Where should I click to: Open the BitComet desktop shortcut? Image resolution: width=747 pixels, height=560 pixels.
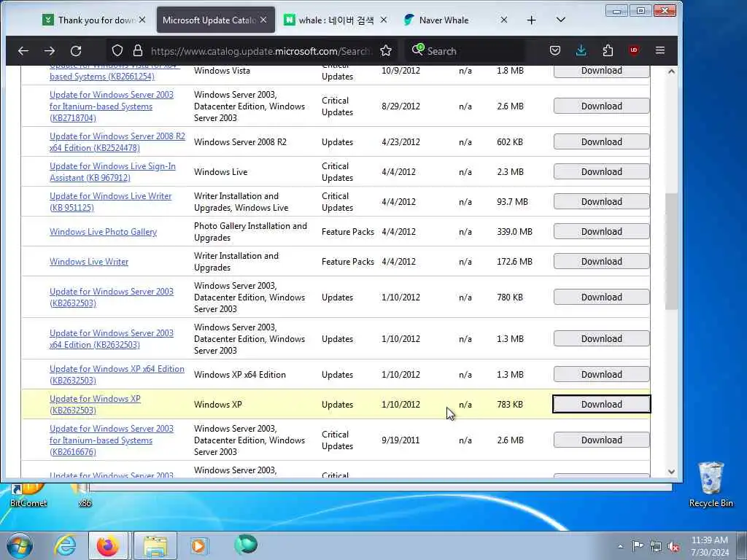tap(28, 495)
